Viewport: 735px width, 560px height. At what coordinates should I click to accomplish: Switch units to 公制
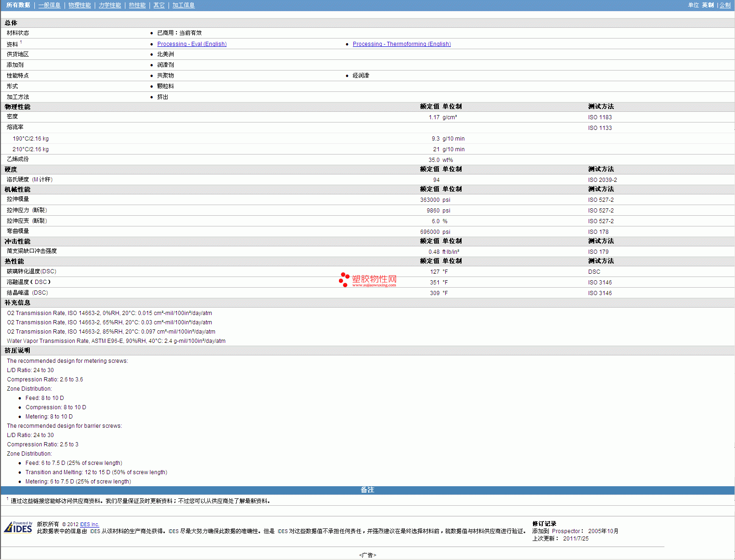[x=725, y=5]
